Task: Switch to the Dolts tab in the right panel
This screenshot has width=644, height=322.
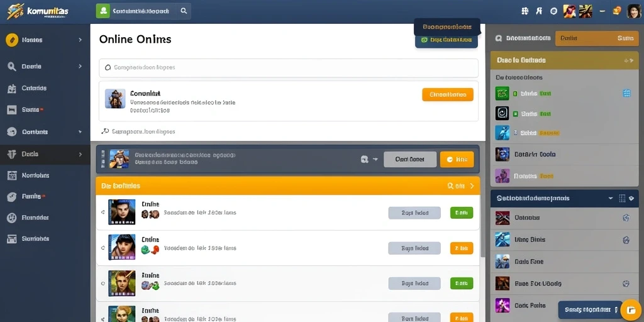Action: [x=569, y=38]
